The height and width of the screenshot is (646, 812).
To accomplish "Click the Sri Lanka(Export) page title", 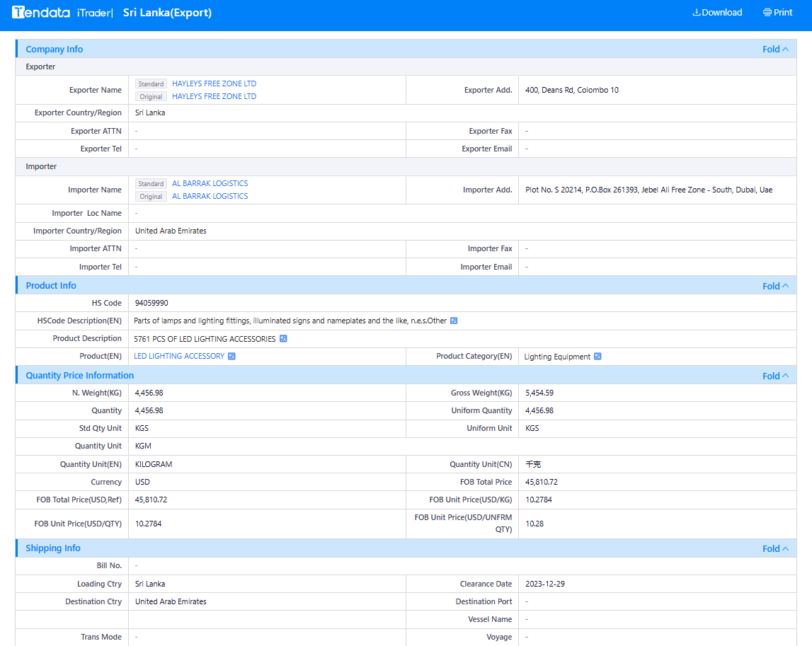I will (x=167, y=13).
